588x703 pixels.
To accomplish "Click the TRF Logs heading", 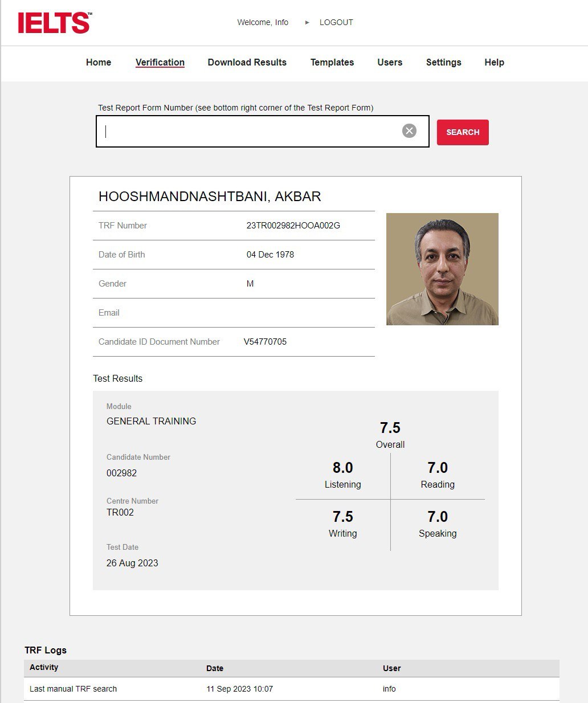I will pyautogui.click(x=46, y=650).
